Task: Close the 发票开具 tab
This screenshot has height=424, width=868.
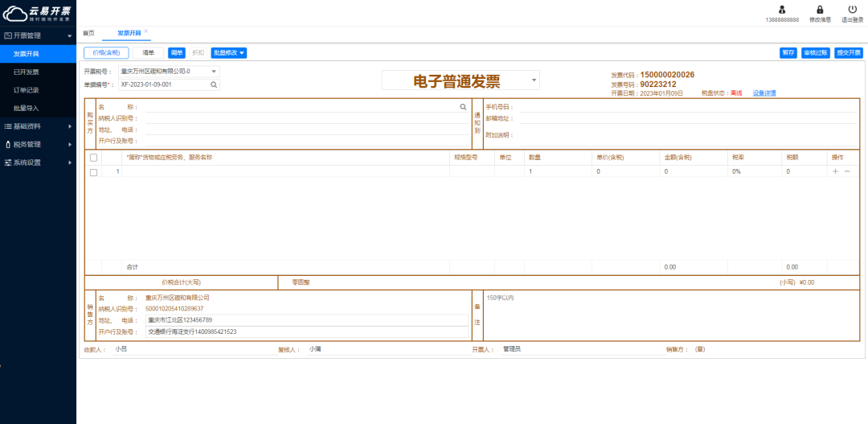Action: pos(146,31)
